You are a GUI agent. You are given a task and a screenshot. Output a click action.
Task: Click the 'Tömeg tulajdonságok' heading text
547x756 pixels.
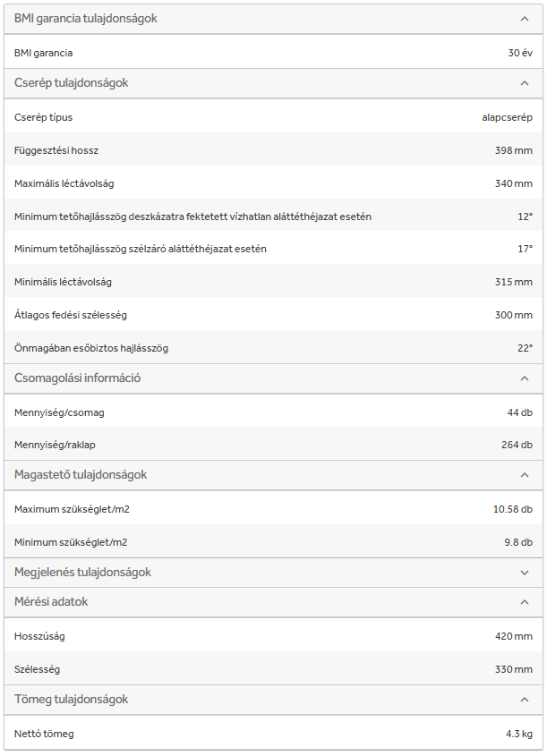[x=72, y=700]
